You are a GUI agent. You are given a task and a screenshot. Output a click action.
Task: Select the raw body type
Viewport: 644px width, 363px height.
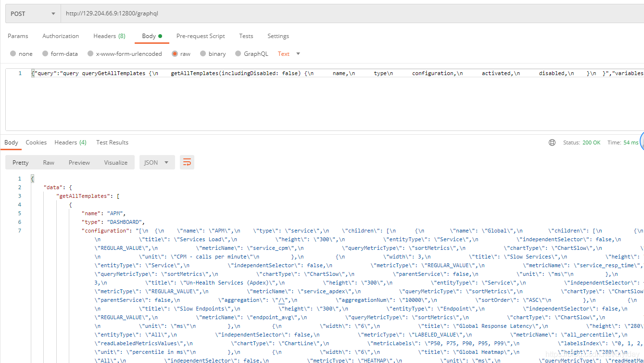click(181, 54)
